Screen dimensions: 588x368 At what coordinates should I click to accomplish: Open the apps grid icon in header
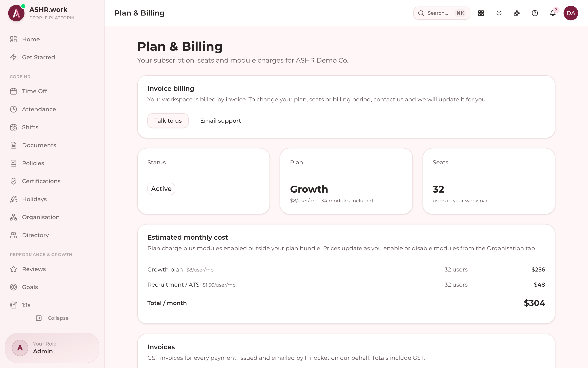[x=481, y=13]
